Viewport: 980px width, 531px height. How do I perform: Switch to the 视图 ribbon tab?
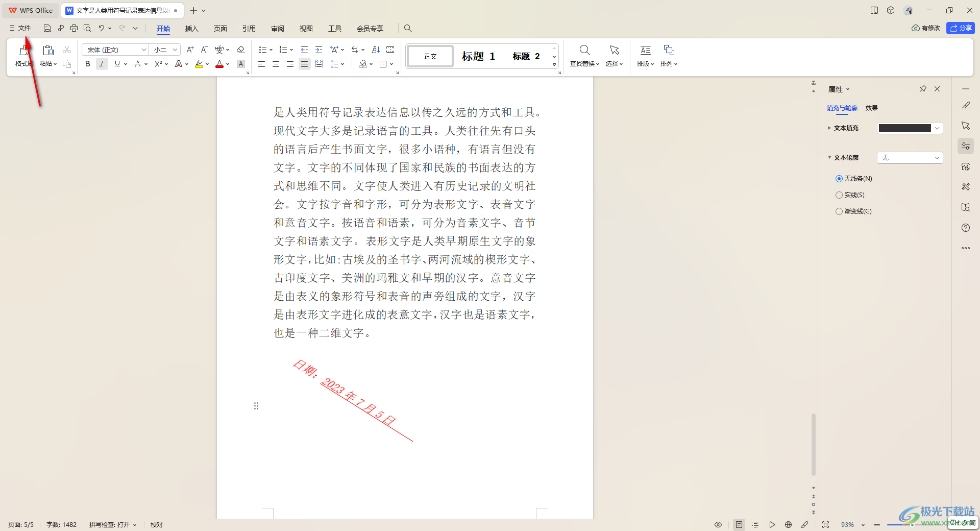[306, 29]
